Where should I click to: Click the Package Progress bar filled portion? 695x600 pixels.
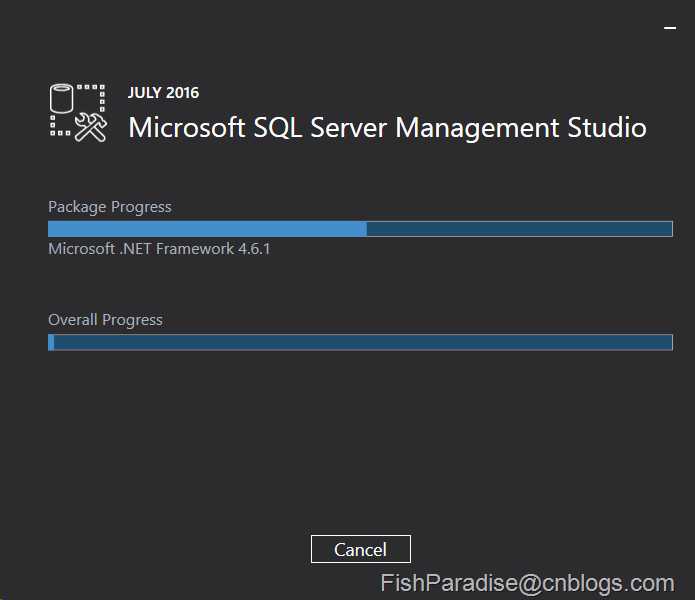point(207,229)
